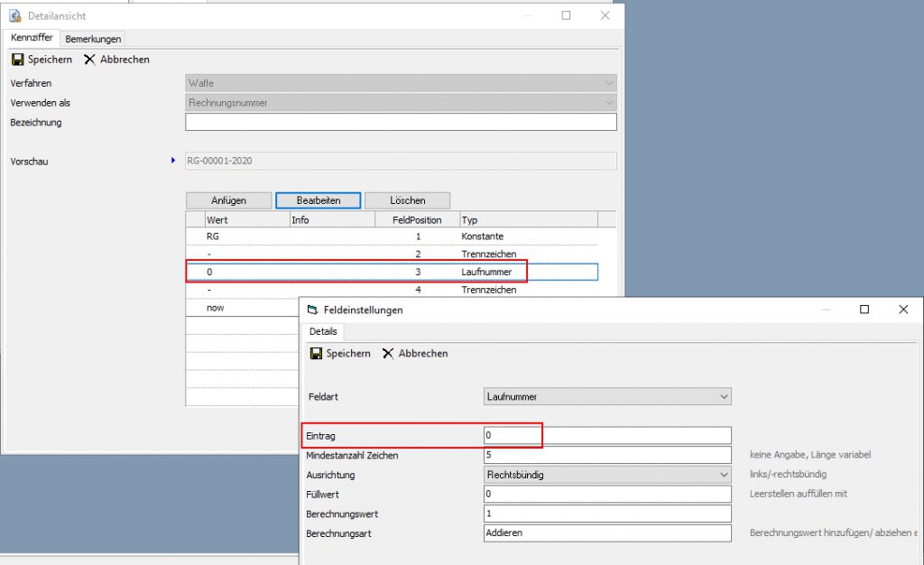The image size is (924, 565).
Task: Click the Bearbeiten button
Action: 318,200
